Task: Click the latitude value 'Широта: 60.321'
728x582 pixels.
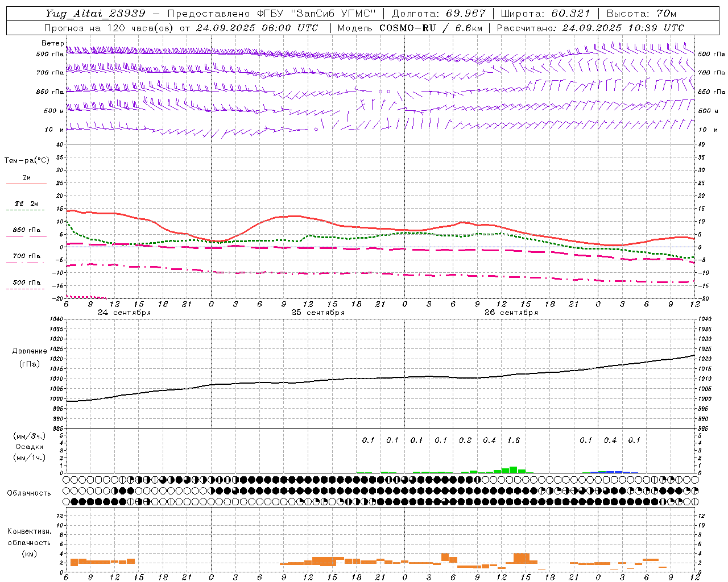Action: tap(545, 14)
